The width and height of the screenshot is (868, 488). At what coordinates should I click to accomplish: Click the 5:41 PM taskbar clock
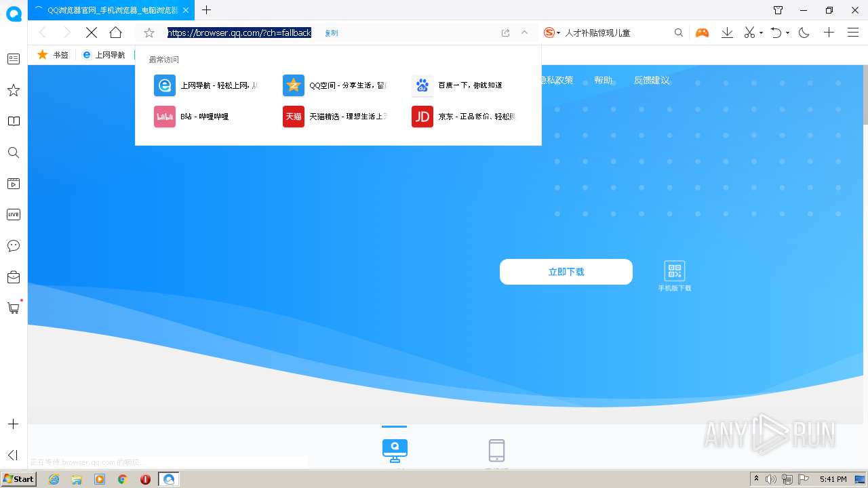click(833, 479)
